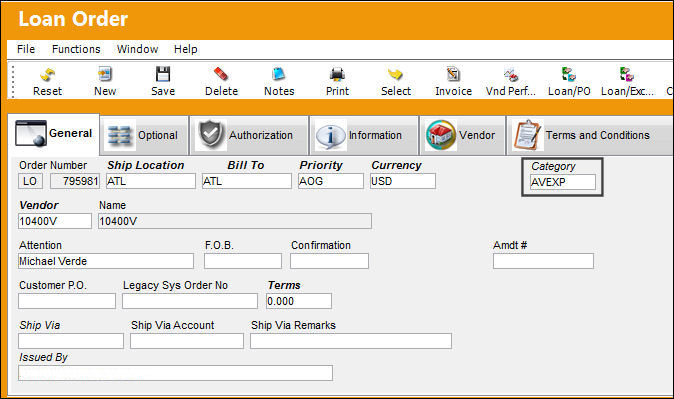This screenshot has width=674, height=399.
Task: Open the Terms and Conditions tab
Action: click(x=590, y=135)
